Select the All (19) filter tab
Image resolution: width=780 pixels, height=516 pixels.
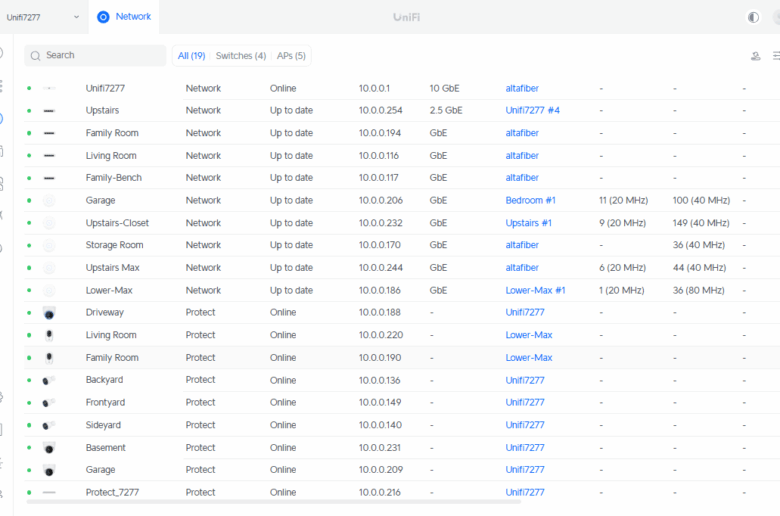coord(191,56)
